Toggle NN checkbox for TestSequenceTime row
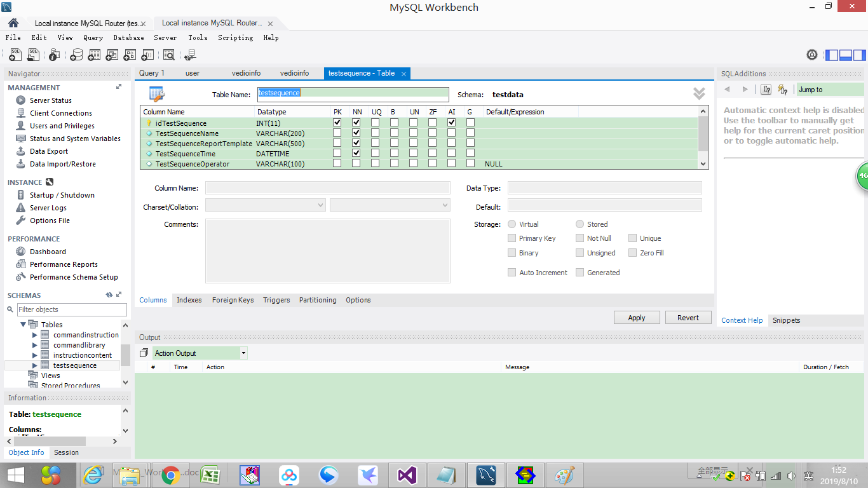 (356, 153)
